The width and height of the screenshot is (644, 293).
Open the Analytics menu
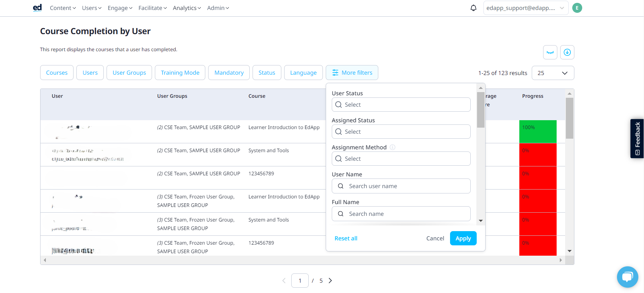187,8
